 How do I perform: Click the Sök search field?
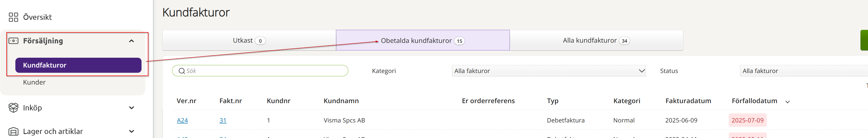click(x=263, y=71)
